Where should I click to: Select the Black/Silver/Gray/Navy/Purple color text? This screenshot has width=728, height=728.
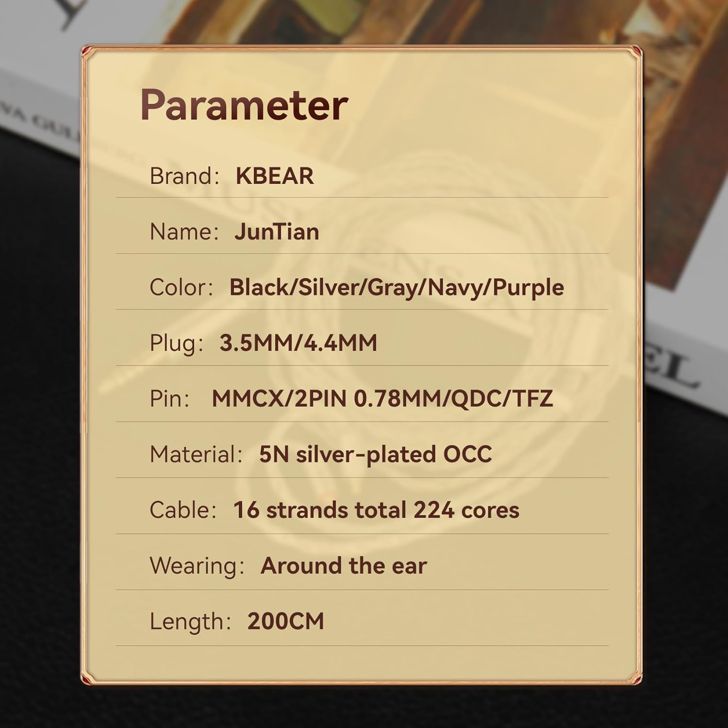click(x=397, y=287)
